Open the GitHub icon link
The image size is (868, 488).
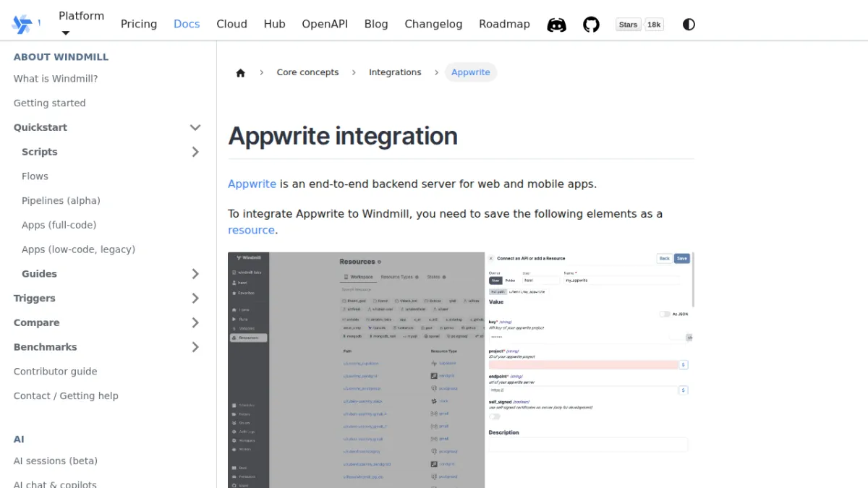pos(591,25)
